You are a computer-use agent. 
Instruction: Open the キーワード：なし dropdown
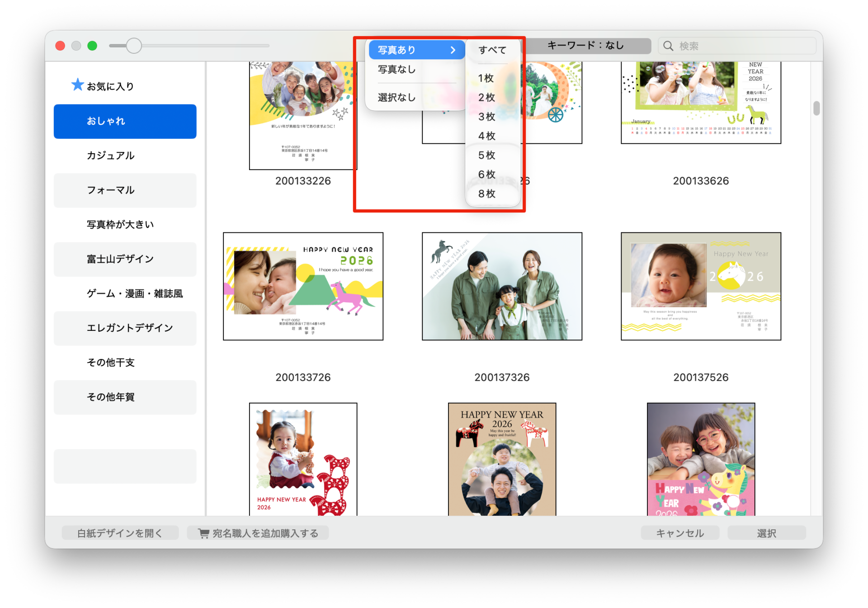pos(586,46)
